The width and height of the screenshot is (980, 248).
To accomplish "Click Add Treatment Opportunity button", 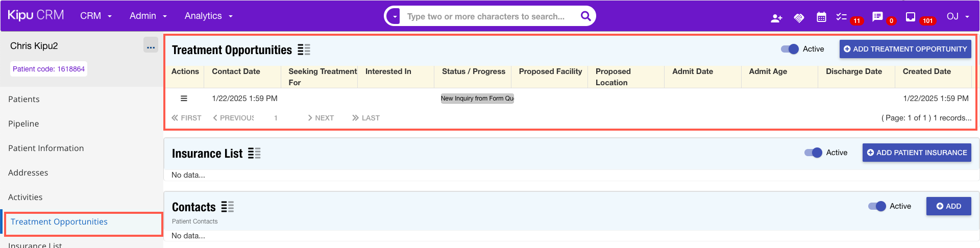I will coord(905,49).
